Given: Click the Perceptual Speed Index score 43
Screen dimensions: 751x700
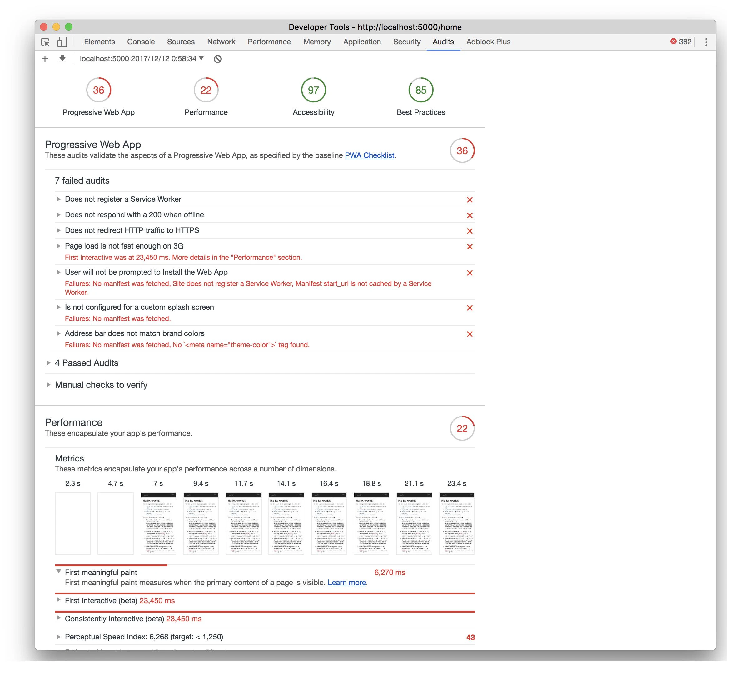Looking at the screenshot, I should point(470,637).
